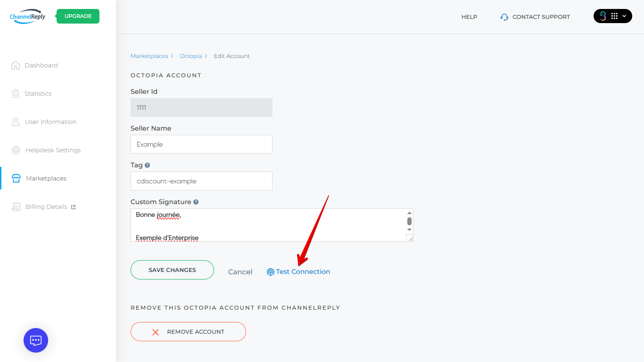This screenshot has width=644, height=362.
Task: Click the red X icon on Remove Account
Action: point(156,332)
